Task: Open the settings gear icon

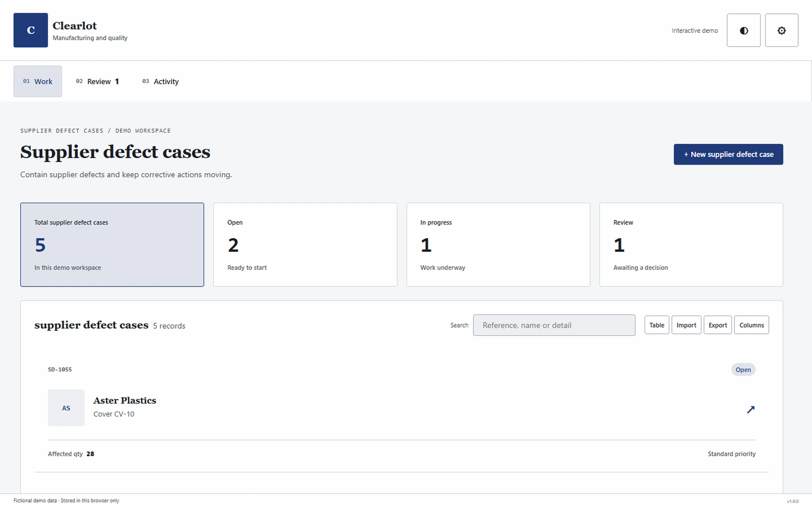Action: [x=782, y=30]
